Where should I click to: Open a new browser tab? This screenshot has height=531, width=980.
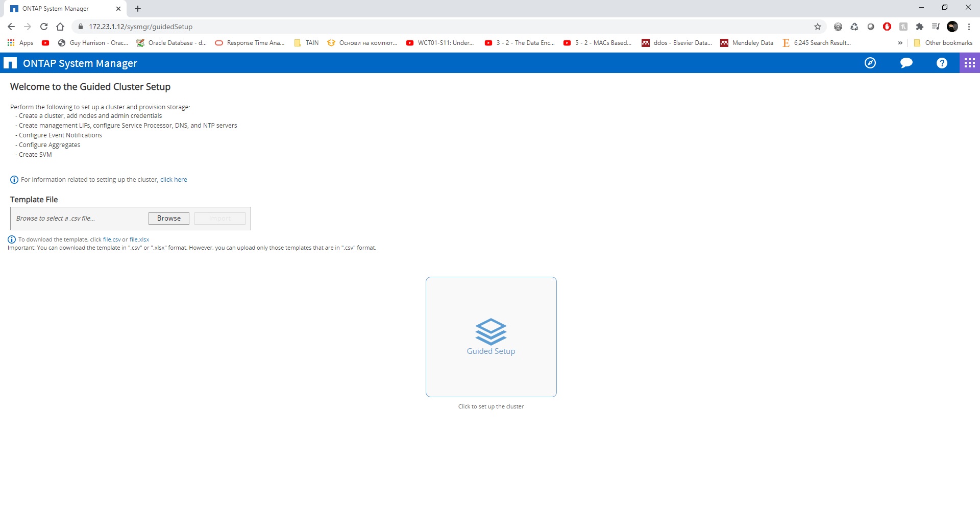(x=138, y=9)
